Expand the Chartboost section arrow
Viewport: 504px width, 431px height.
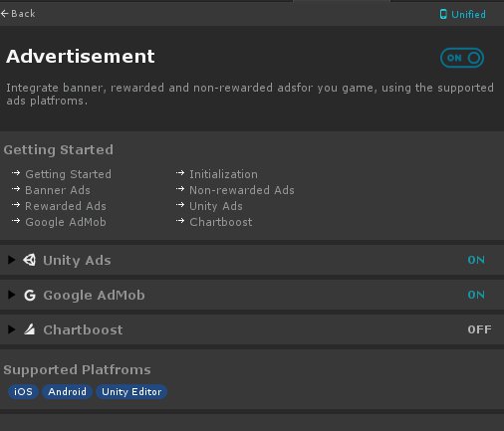(x=11, y=329)
